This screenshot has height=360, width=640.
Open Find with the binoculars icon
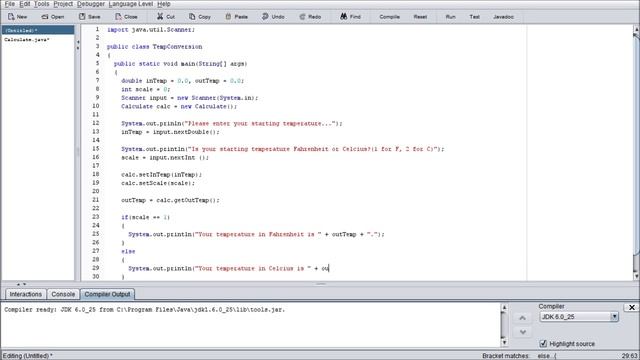(350, 17)
